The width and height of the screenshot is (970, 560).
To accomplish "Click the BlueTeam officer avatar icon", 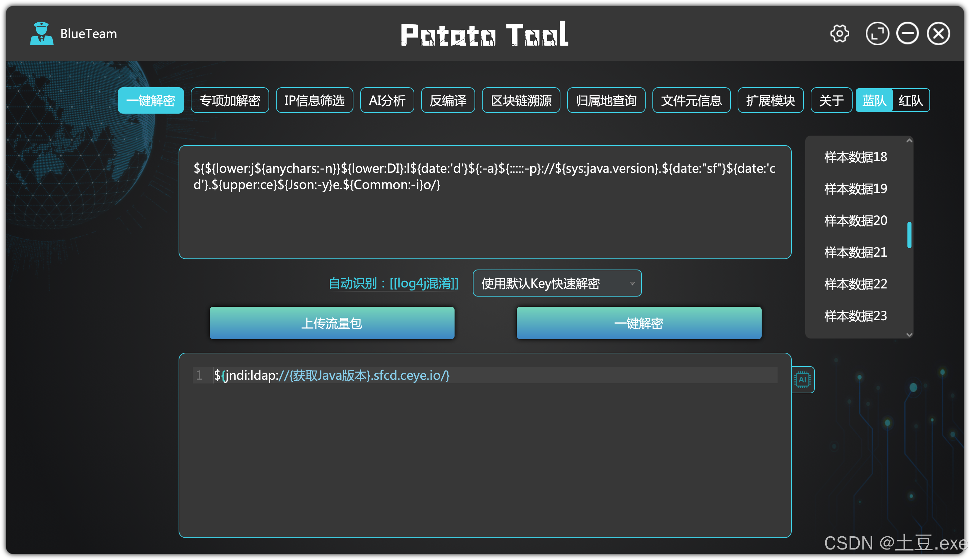I will click(42, 34).
